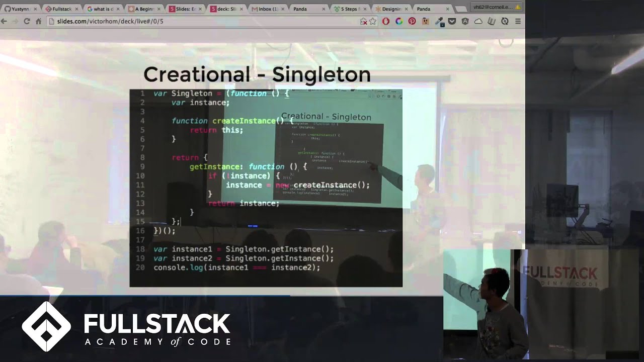The width and height of the screenshot is (644, 362).
Task: Close the Inbox (1) tab
Action: point(282,9)
